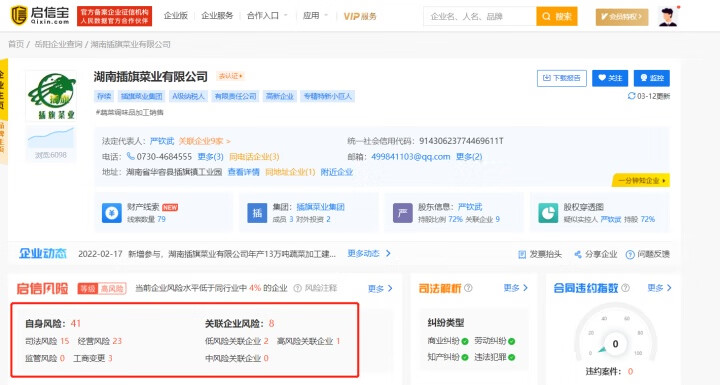Viewport: 720px width, 385px height.
Task: Open address 查看详情 link
Action: (x=243, y=172)
